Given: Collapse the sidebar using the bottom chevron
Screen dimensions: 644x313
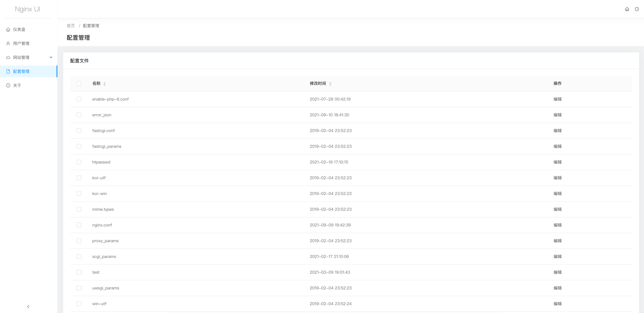Looking at the screenshot, I should [28, 306].
